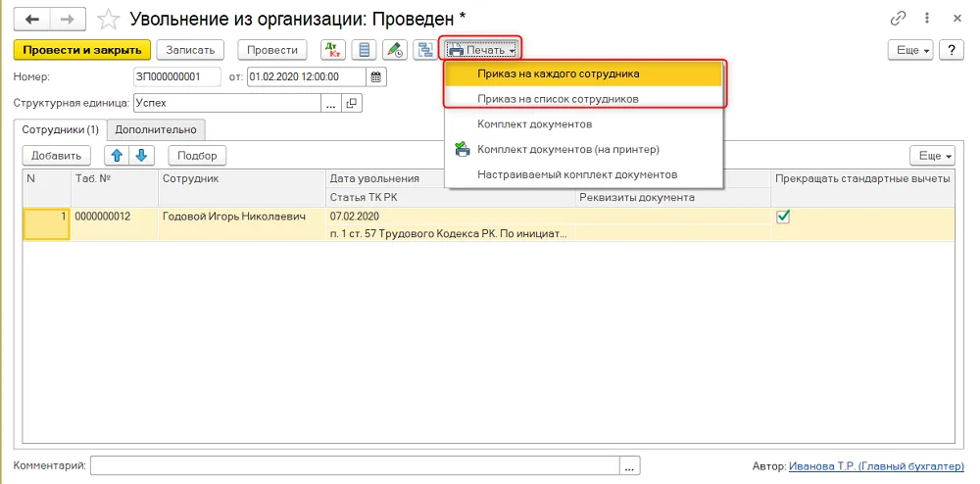The height and width of the screenshot is (484, 980).
Task: Copy link using chain icon
Action: 898,19
